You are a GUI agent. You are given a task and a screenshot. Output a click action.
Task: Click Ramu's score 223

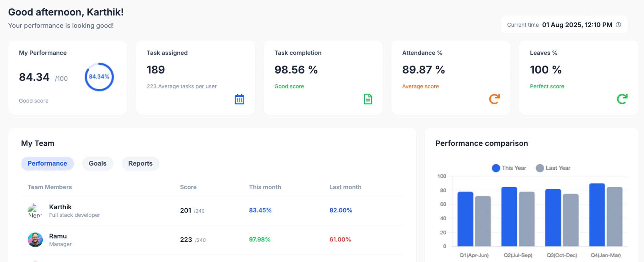pos(186,239)
